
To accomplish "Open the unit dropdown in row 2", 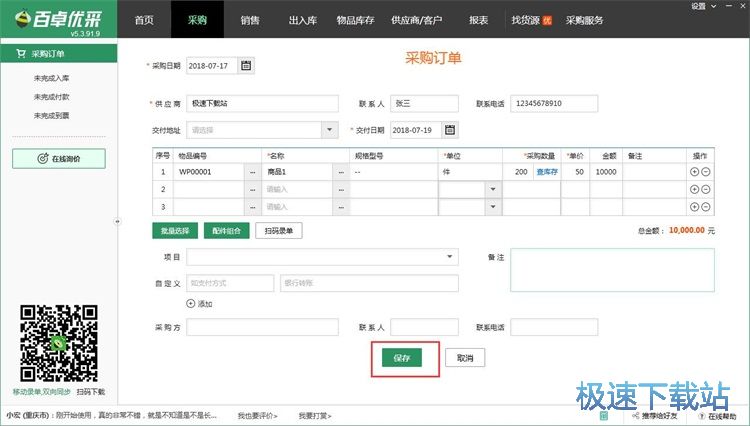I will pos(493,189).
